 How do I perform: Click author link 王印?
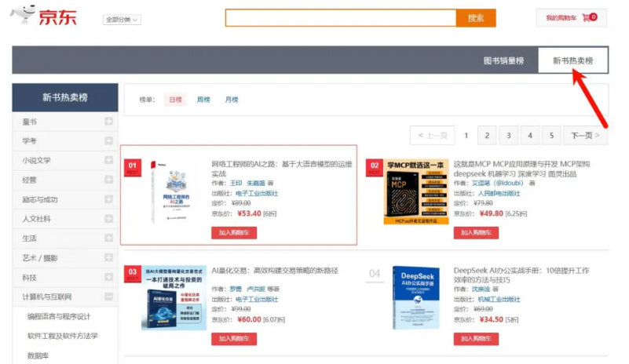(236, 184)
